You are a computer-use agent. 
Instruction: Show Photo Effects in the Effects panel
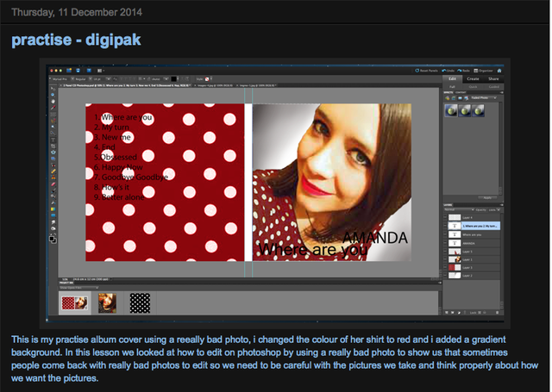coord(460,98)
